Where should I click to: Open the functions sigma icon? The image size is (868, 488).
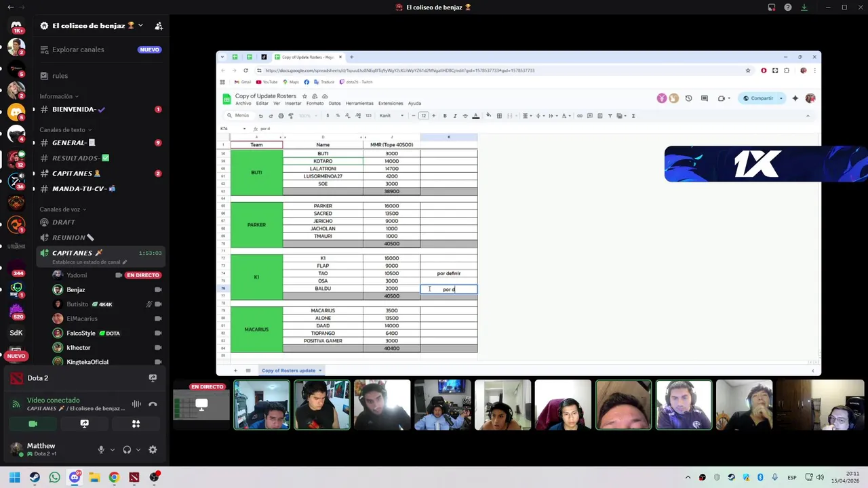633,115
